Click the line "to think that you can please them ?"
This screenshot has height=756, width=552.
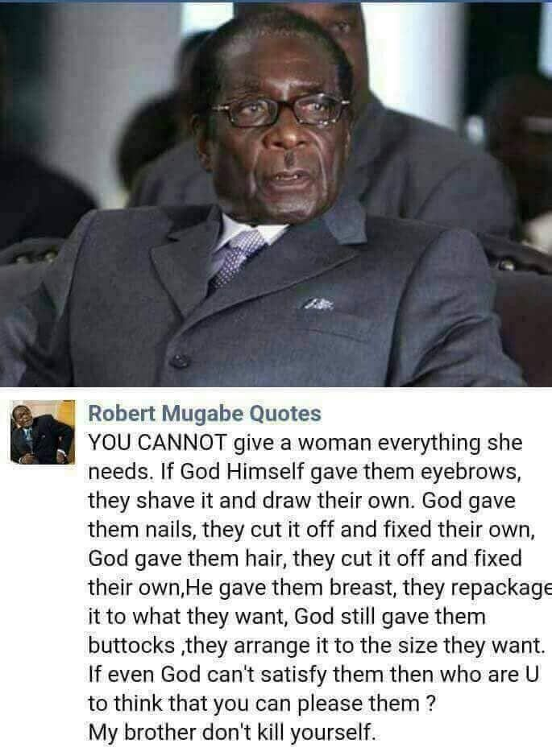(x=262, y=703)
